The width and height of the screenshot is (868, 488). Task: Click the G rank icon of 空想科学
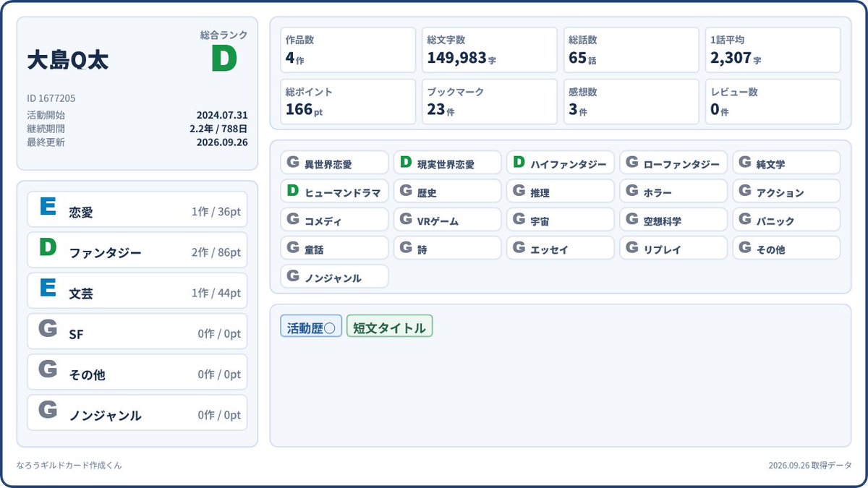click(x=631, y=219)
